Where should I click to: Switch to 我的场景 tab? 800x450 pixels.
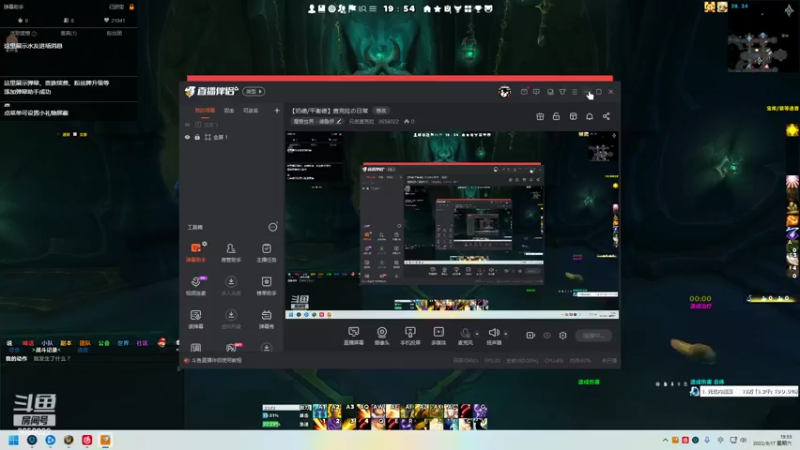(205, 110)
